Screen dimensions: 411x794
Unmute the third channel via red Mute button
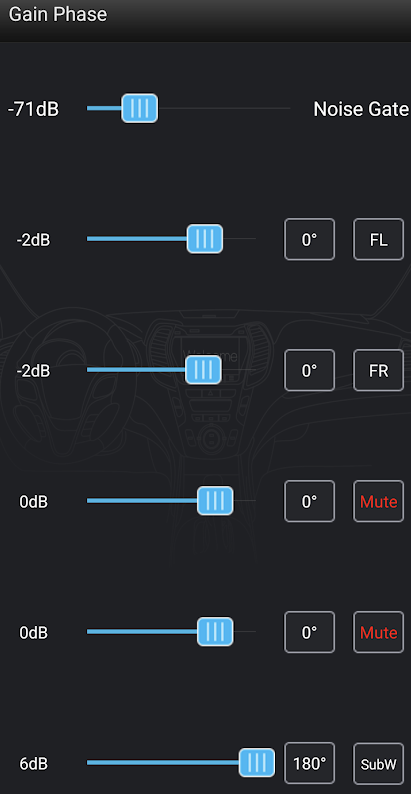pos(379,501)
